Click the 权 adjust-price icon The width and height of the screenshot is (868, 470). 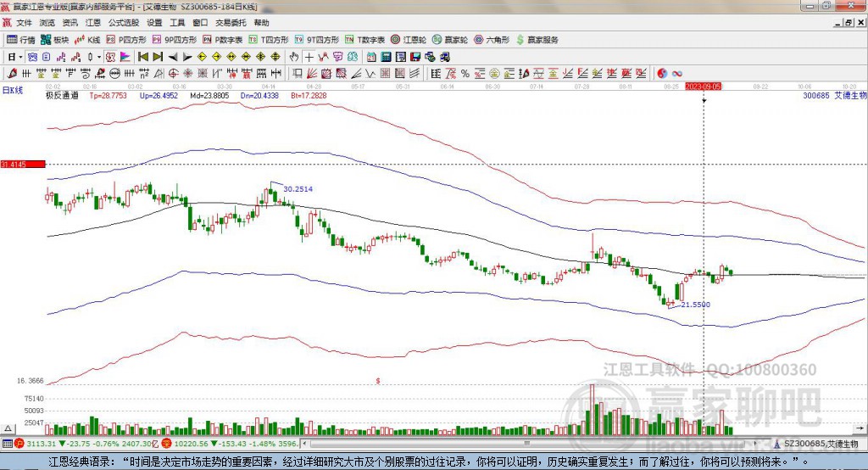(x=110, y=57)
